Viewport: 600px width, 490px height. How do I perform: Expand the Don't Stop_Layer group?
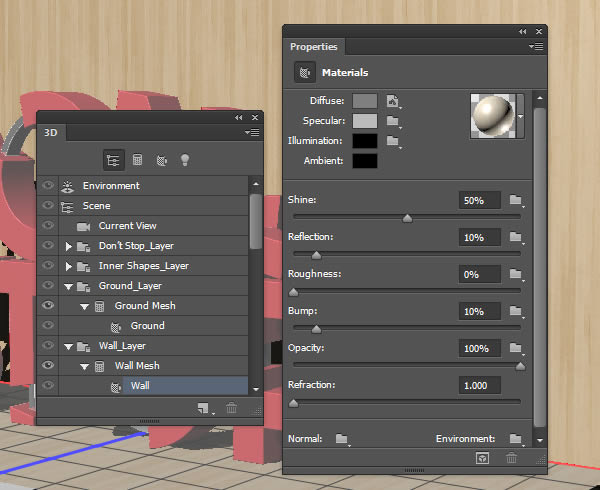click(68, 246)
